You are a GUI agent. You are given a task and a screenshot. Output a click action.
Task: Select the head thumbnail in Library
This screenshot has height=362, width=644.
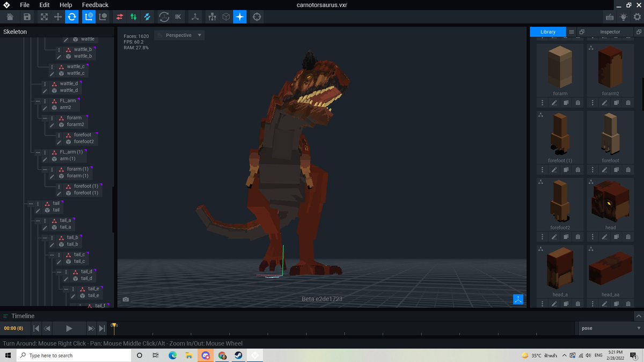coord(610,202)
